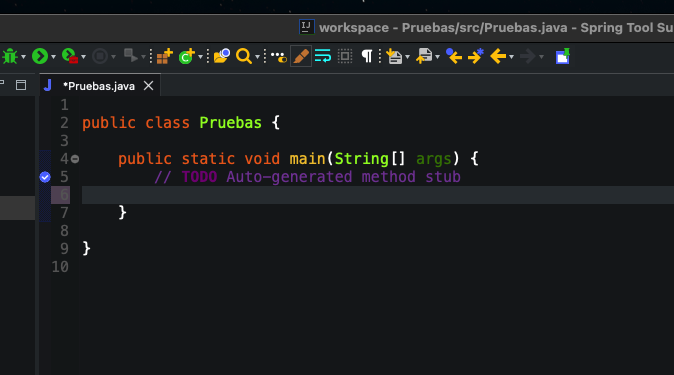Image resolution: width=674 pixels, height=375 pixels.
Task: Maximize the left panel view icon
Action: (21, 85)
